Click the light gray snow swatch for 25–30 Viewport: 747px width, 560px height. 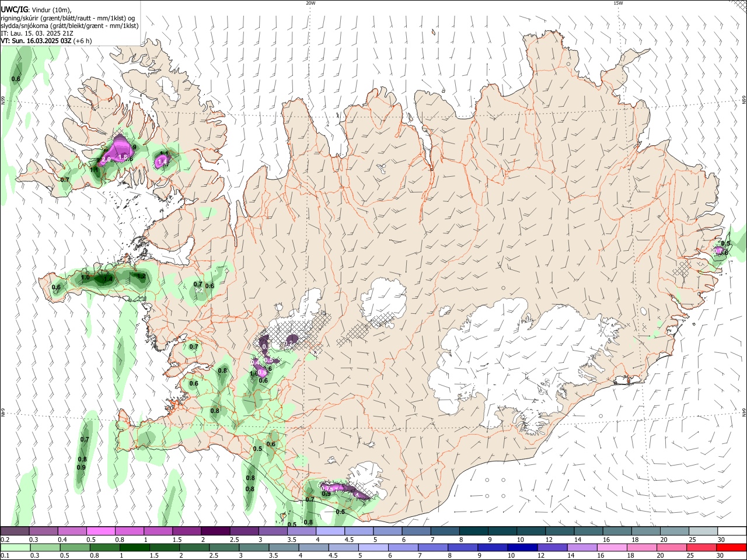click(x=703, y=531)
